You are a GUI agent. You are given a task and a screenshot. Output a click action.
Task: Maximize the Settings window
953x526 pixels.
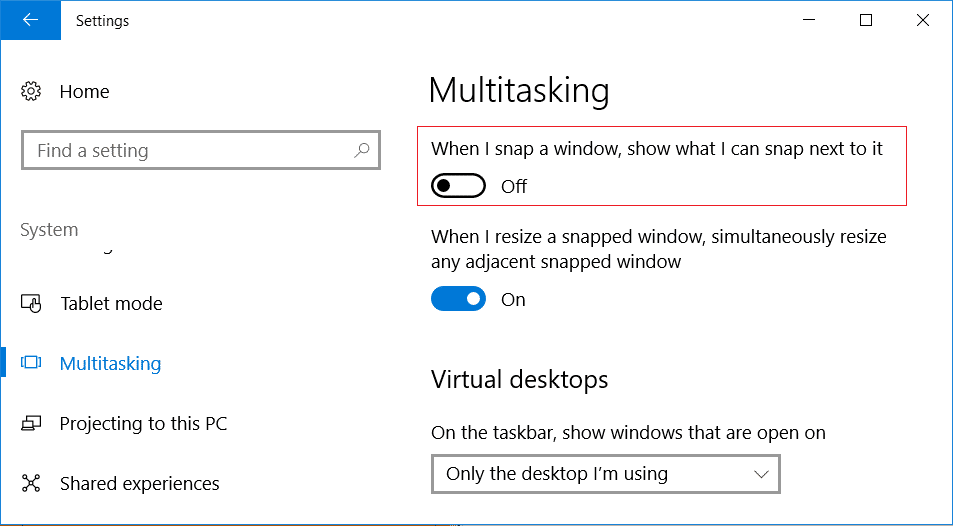[866, 20]
